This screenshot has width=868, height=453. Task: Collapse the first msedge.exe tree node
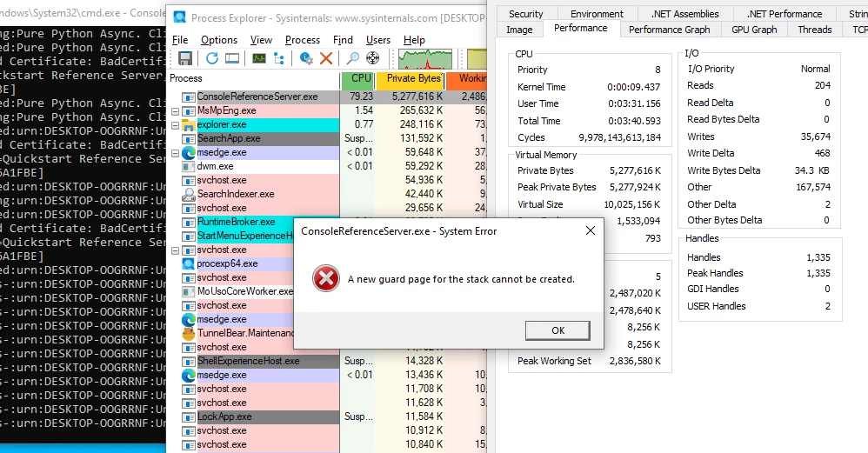175,153
